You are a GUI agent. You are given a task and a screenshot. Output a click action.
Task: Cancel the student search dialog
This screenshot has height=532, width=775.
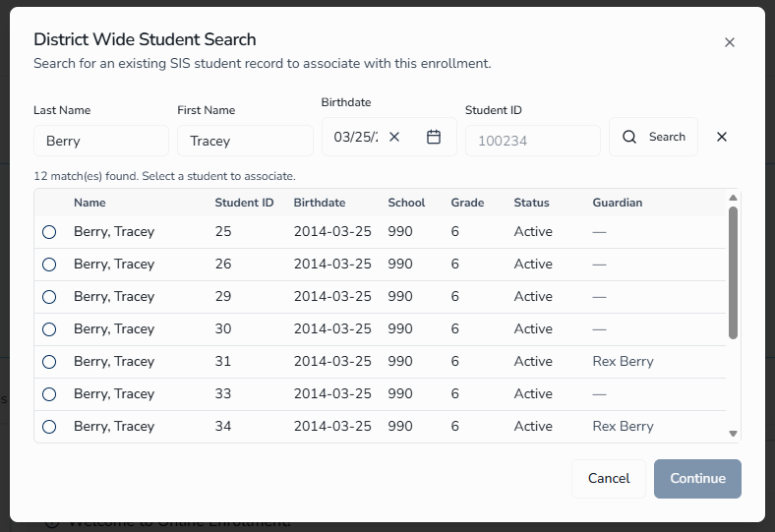point(609,479)
